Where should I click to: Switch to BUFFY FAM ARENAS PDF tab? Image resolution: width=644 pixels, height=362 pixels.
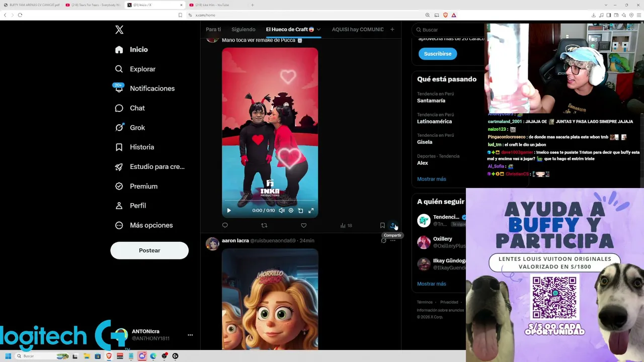click(x=32, y=5)
